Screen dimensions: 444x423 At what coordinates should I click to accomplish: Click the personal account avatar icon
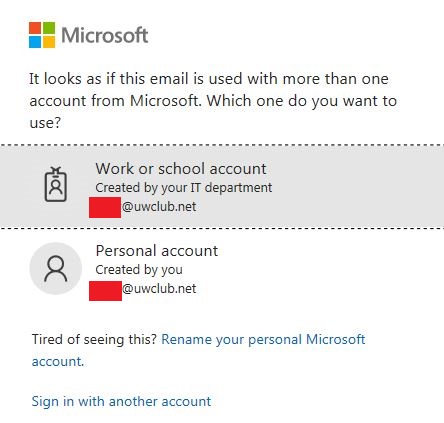[x=56, y=269]
